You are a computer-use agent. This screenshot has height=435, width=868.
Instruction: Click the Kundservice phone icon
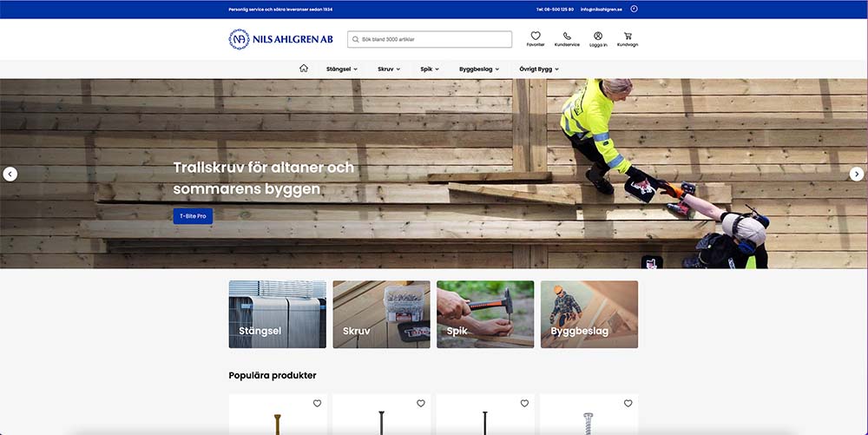click(567, 37)
